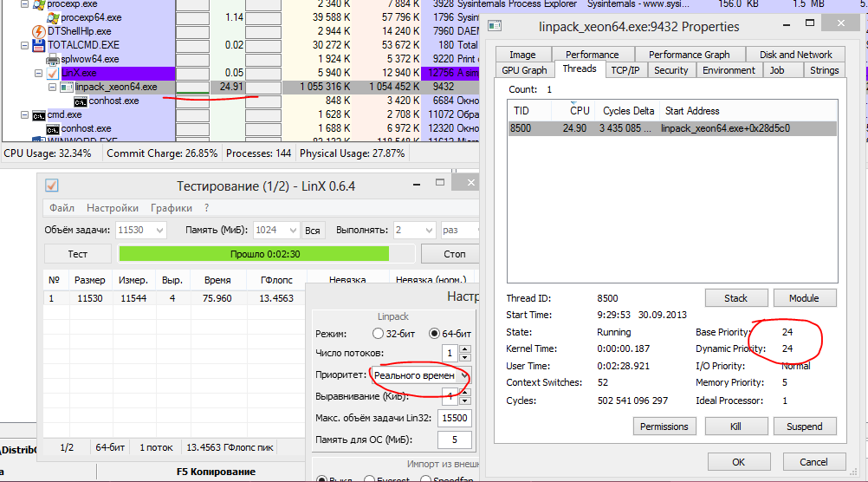868x482 pixels.
Task: Collapse the LinX.exe process tree node
Action: [x=38, y=73]
